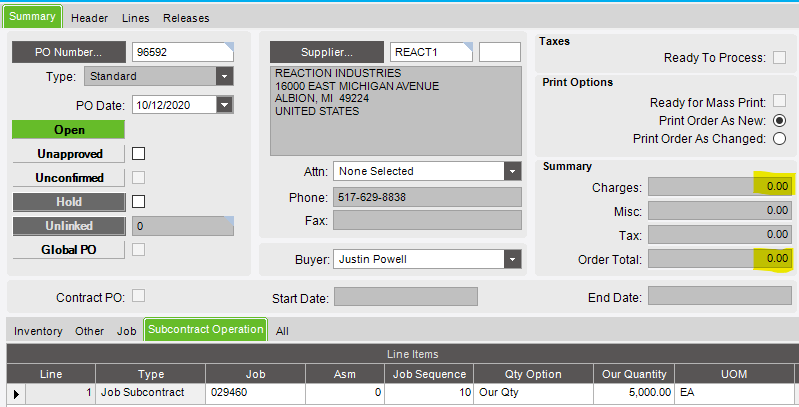Viewport: 799px width, 407px height.
Task: Toggle the Ready for Mass Print checkbox
Action: click(x=779, y=100)
